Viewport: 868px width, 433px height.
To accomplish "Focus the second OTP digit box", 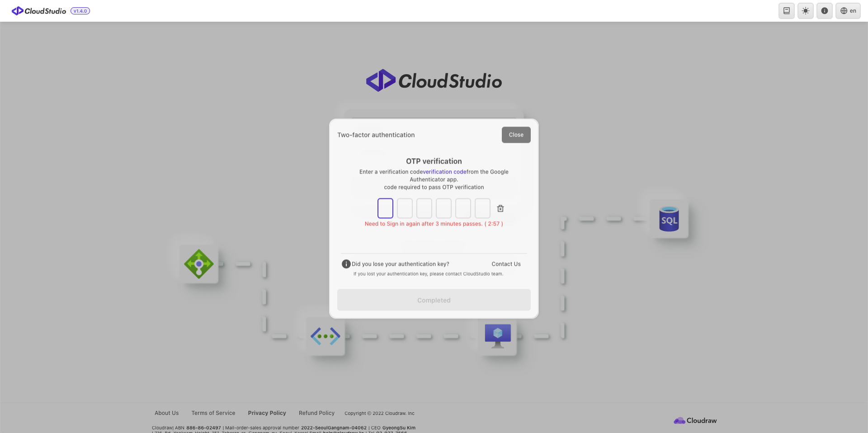I will click(x=405, y=208).
